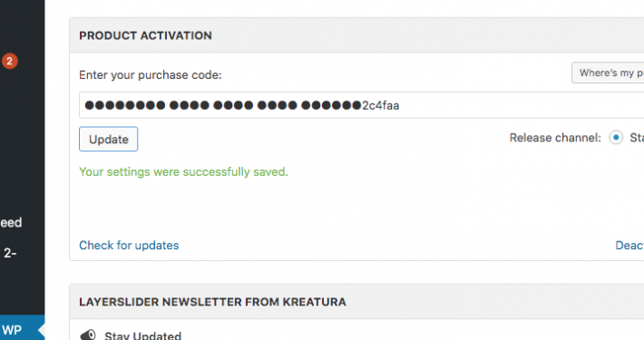Open the Check for updates link
Screen dimensions: 644x340
coord(129,245)
